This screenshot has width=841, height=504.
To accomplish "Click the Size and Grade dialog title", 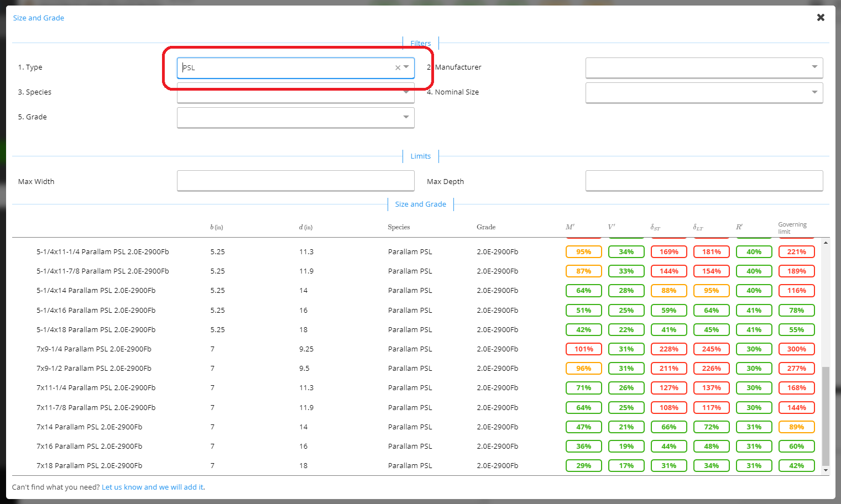I will 39,18.
